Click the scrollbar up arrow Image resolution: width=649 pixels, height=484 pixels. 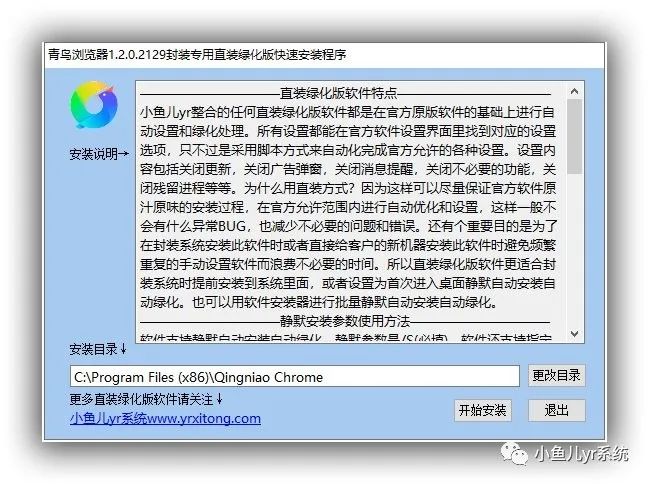click(574, 91)
